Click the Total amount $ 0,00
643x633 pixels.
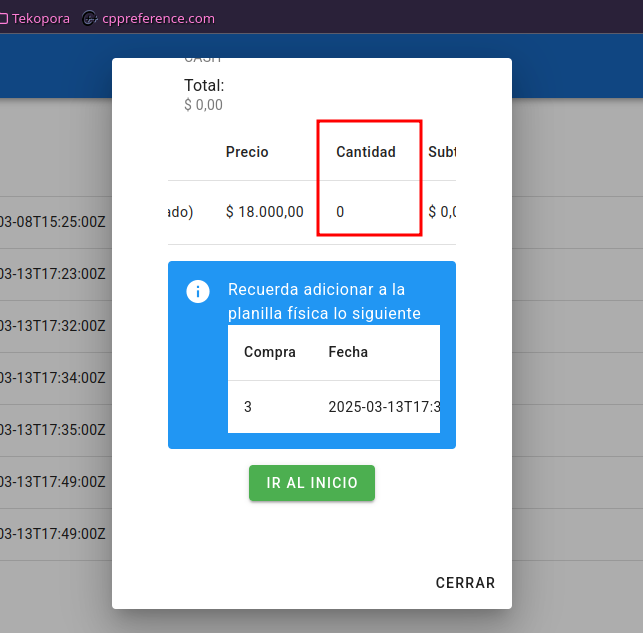click(203, 105)
